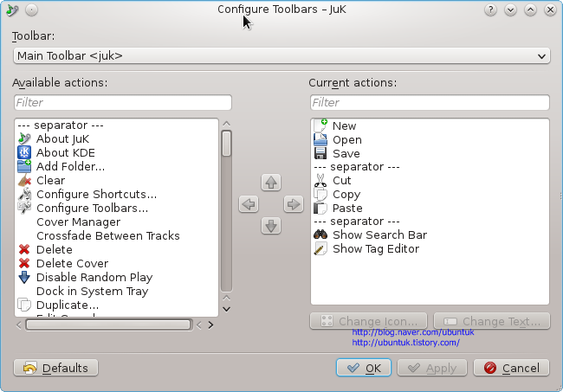The image size is (563, 392).
Task: Select Dock in System Tray action
Action: click(93, 292)
